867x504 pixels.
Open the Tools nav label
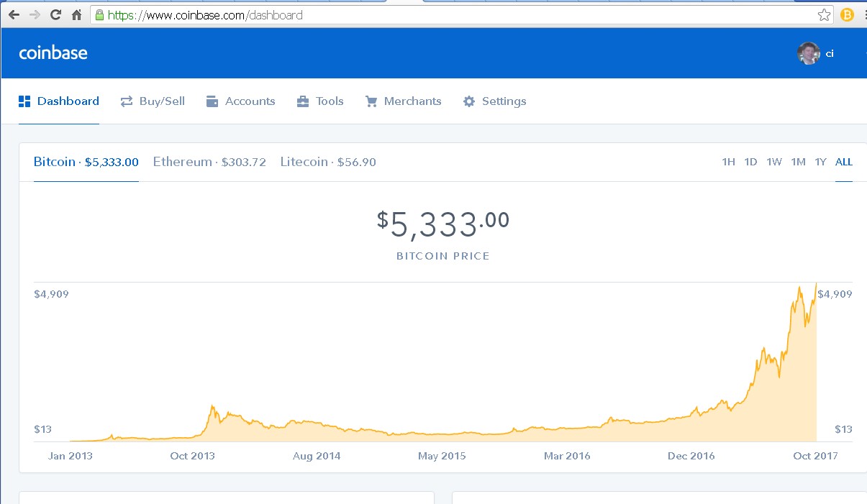tap(330, 101)
